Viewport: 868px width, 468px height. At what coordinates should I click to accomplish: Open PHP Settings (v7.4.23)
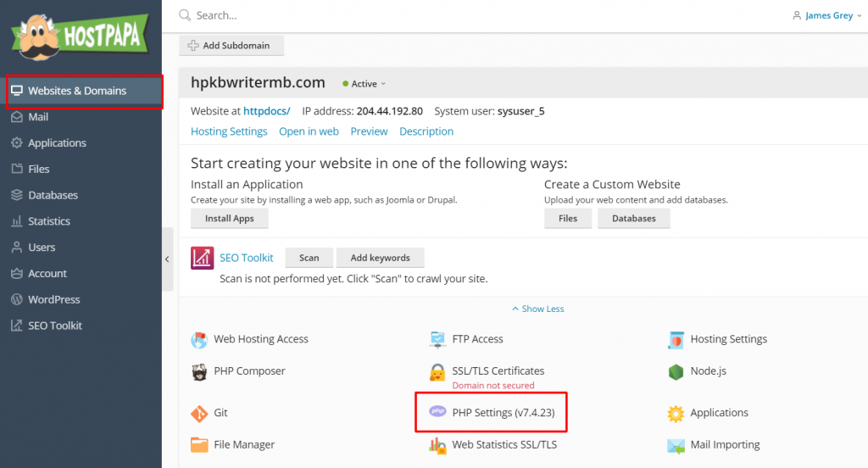coord(504,413)
